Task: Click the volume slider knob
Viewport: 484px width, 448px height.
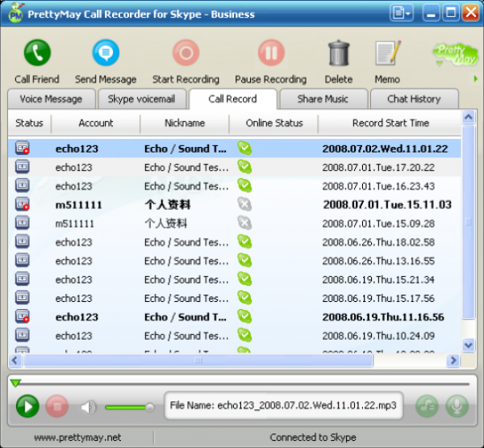Action: (x=150, y=407)
